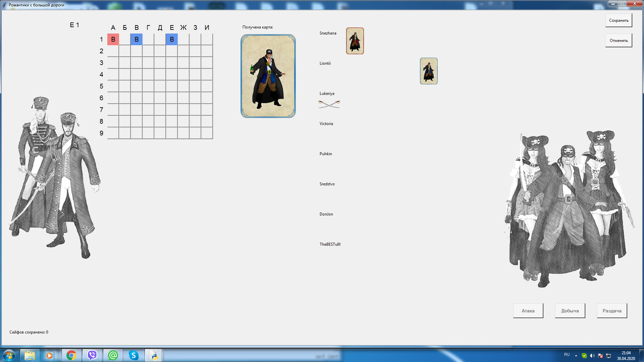Click the Windows Start button

(x=9, y=355)
